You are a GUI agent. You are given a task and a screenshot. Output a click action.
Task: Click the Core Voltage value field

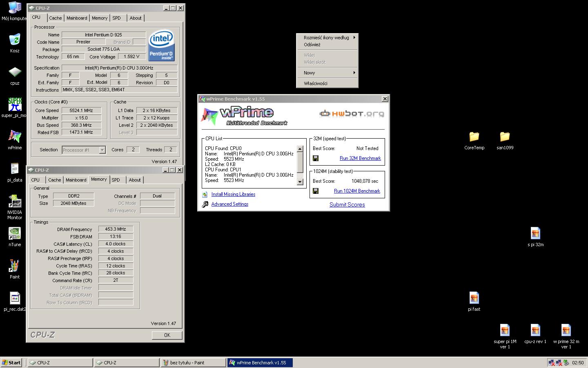[x=131, y=57]
